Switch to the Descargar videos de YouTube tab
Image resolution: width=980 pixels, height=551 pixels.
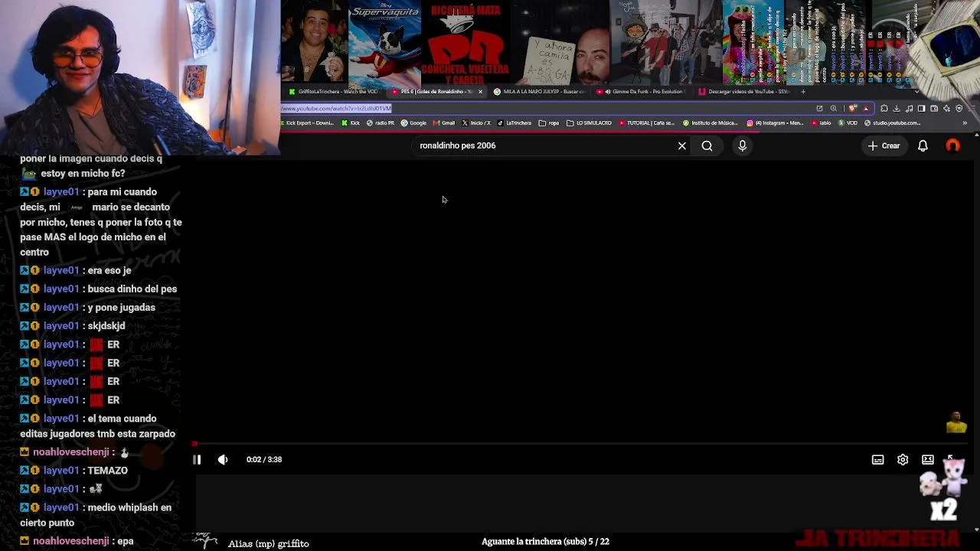point(743,92)
